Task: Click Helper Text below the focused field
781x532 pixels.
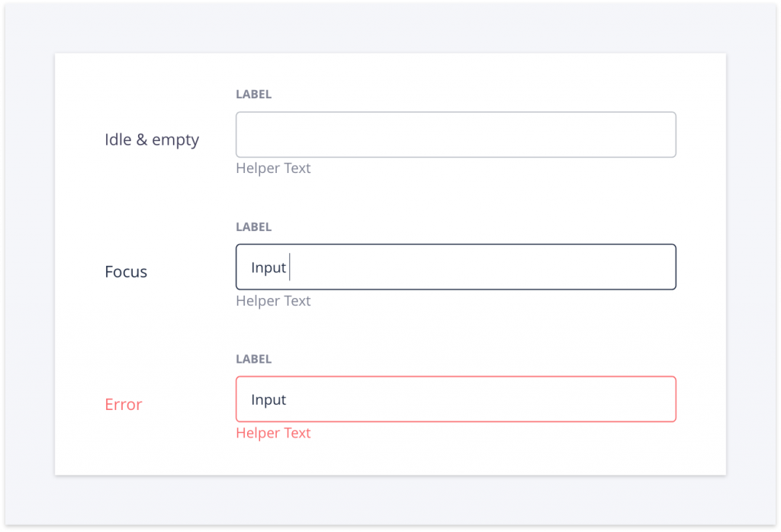Action: (x=273, y=300)
